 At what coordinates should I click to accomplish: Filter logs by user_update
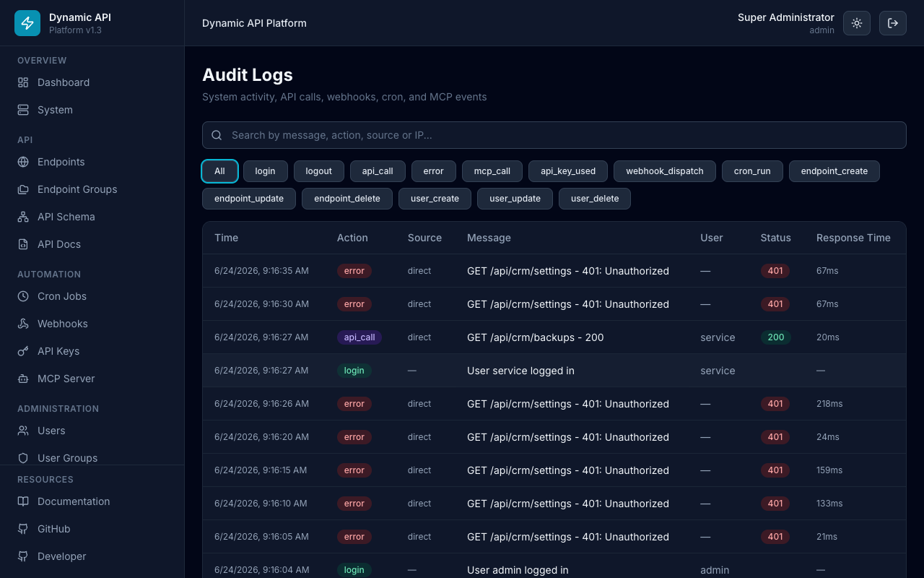pyautogui.click(x=515, y=199)
